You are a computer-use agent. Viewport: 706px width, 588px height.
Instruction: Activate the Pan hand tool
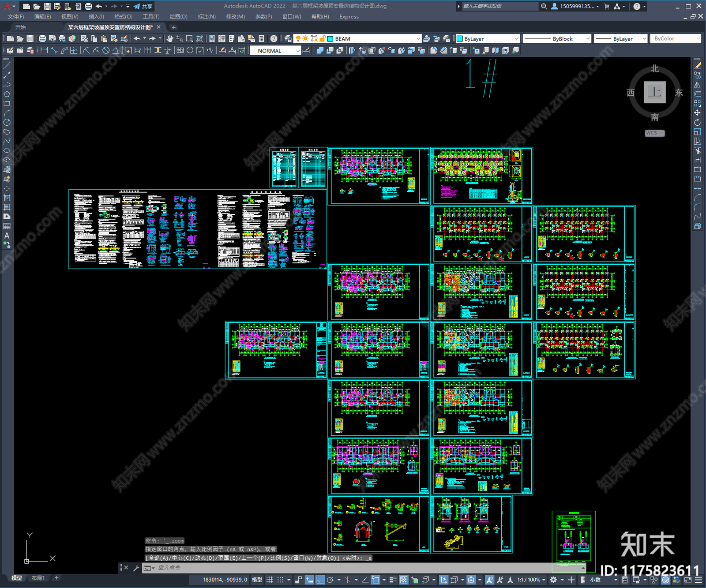coord(170,39)
